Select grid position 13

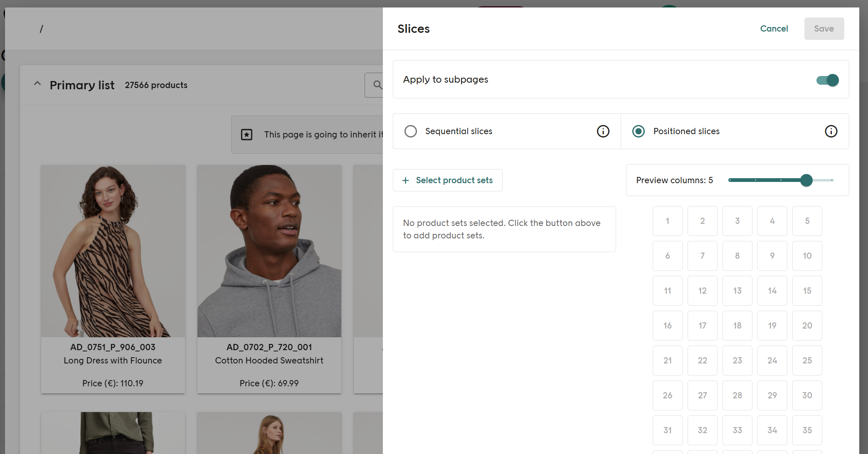737,291
